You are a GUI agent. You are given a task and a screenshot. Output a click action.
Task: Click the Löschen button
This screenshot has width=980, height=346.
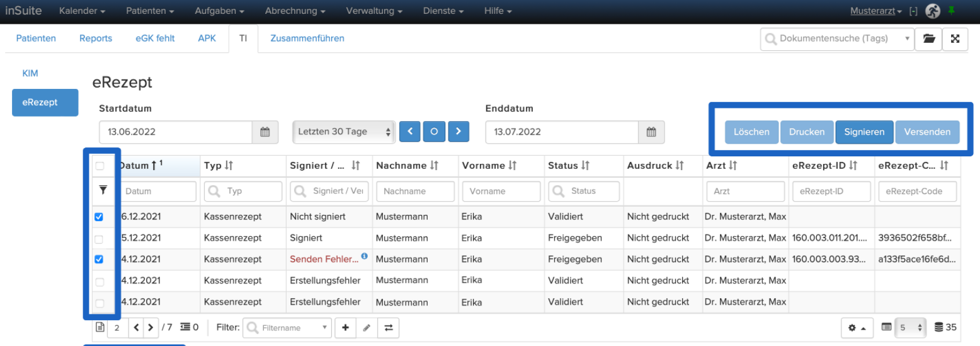751,132
